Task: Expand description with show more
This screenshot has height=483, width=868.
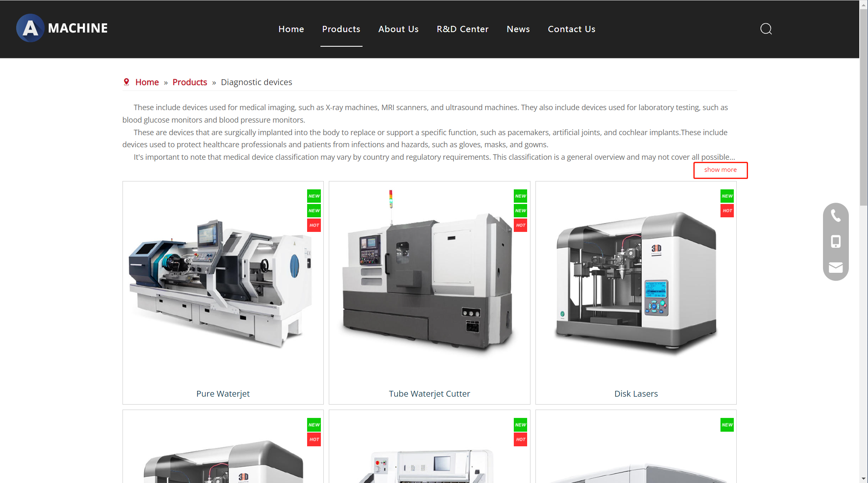Action: [x=720, y=170]
